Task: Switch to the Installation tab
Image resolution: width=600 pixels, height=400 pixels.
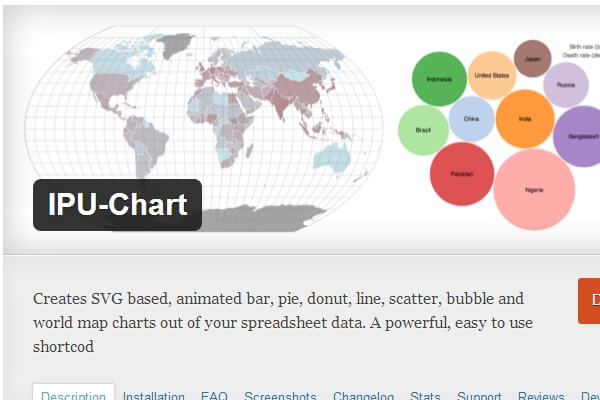Action: click(x=154, y=395)
